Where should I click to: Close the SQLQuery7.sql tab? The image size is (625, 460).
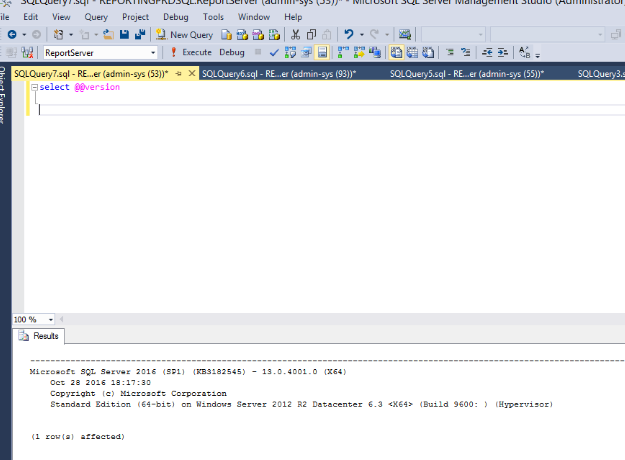point(192,73)
